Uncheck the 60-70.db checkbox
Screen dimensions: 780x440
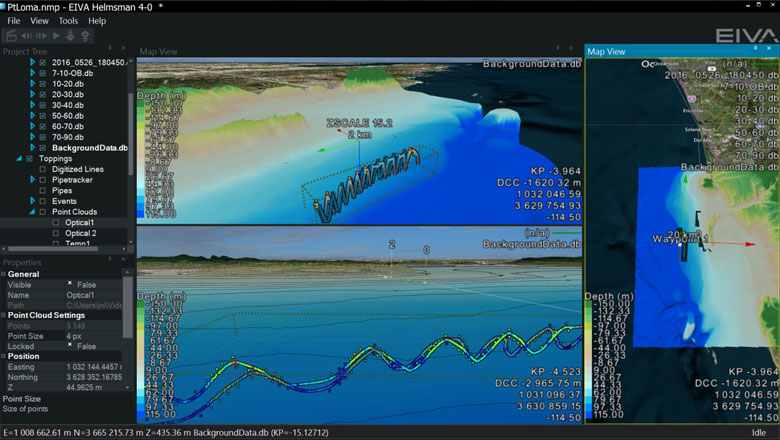pyautogui.click(x=43, y=127)
